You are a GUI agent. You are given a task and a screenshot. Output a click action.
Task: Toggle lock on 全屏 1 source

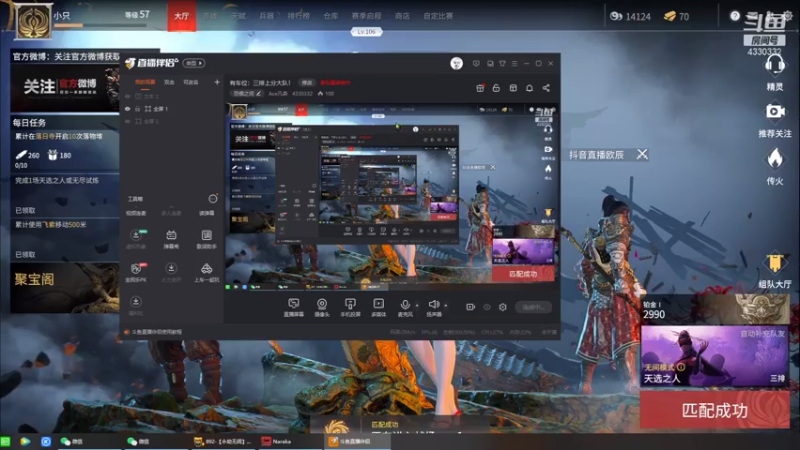[137, 109]
